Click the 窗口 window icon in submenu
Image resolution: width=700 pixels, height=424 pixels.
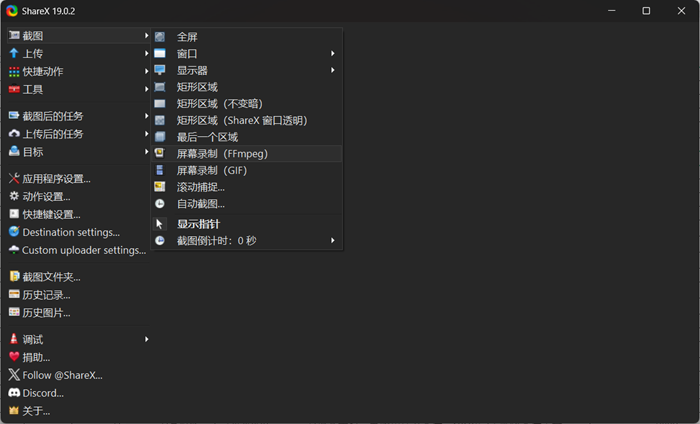tap(159, 54)
